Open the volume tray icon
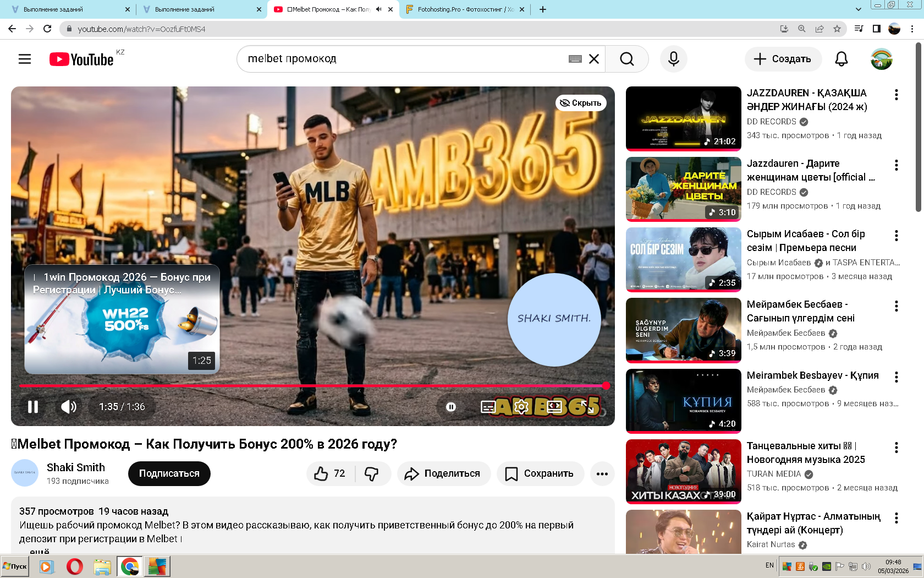Viewport: 924px width, 578px height. pos(866,566)
